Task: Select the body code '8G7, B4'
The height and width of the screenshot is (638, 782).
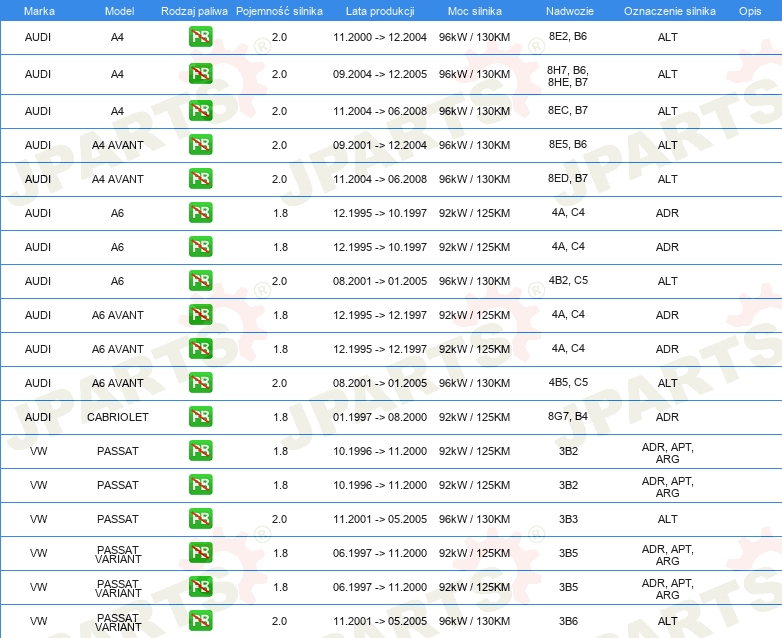Action: [568, 416]
